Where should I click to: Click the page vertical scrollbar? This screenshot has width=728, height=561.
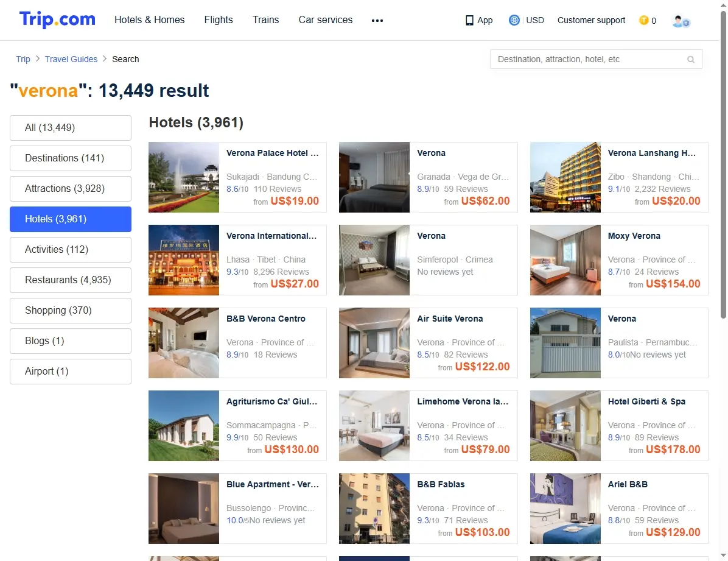click(723, 165)
